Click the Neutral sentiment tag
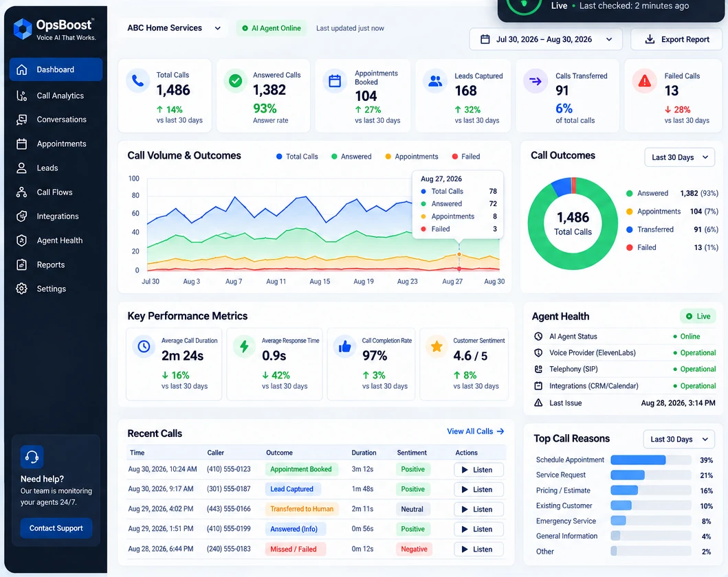The height and width of the screenshot is (577, 728). (412, 509)
